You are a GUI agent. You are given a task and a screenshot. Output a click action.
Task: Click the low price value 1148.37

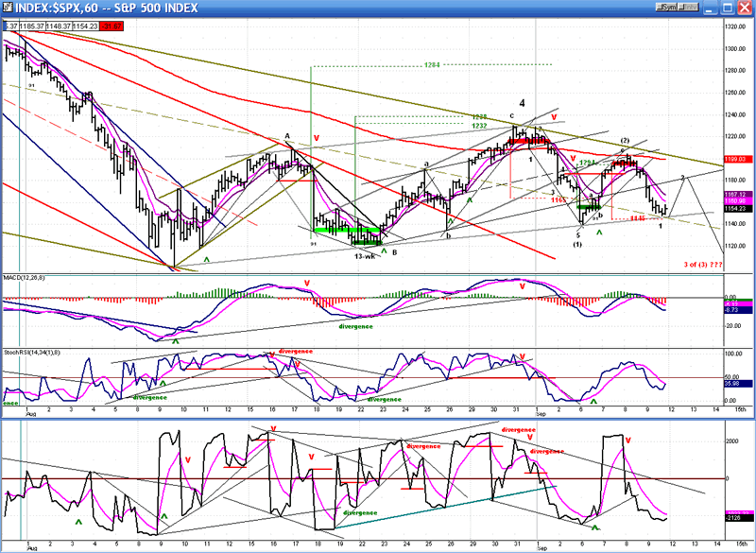[x=59, y=26]
